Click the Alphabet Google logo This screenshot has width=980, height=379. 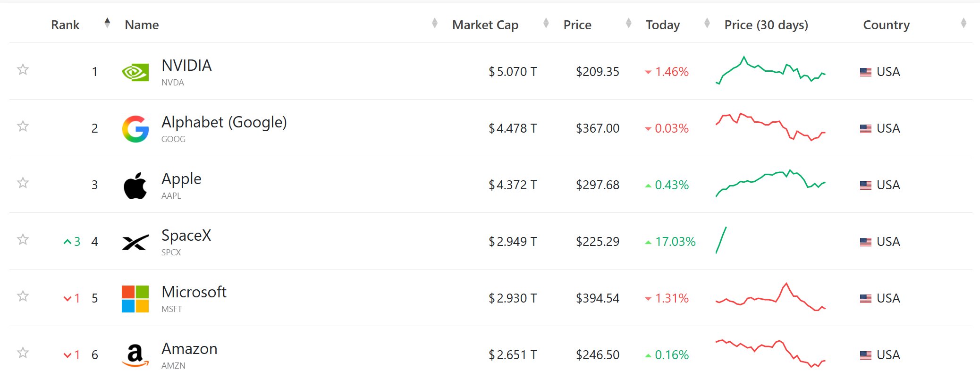[x=135, y=129]
